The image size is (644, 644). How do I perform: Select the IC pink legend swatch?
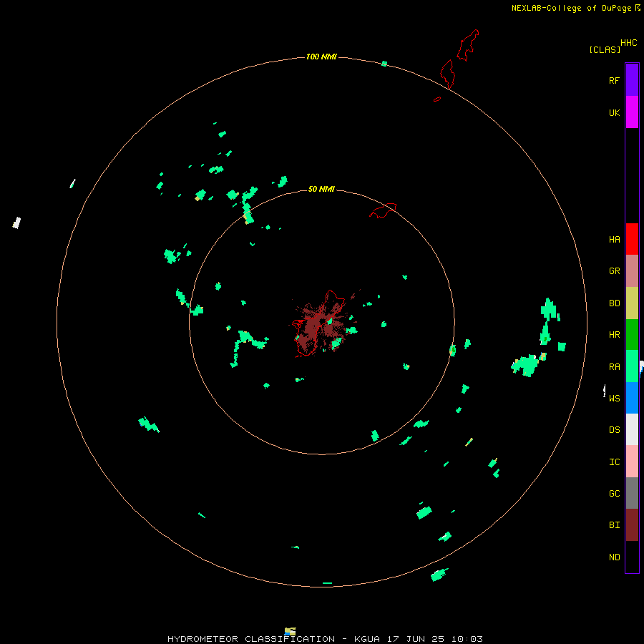(632, 462)
